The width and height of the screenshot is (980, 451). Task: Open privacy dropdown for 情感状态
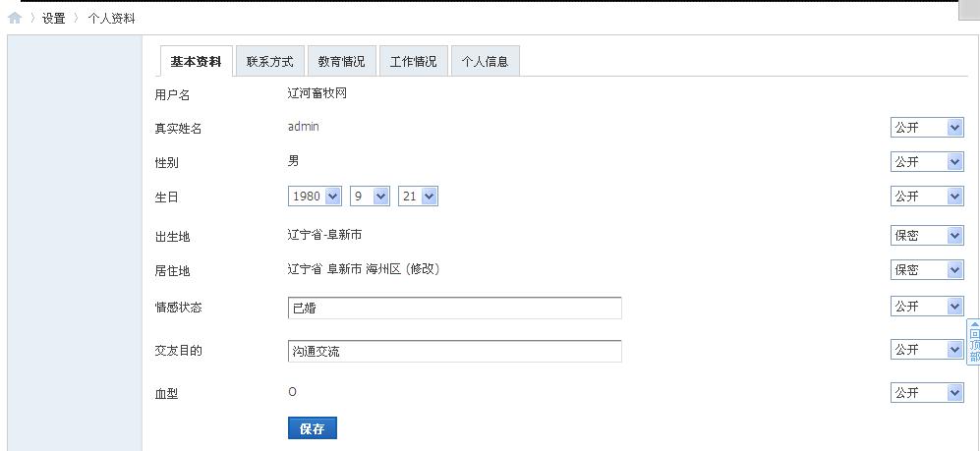tap(927, 307)
